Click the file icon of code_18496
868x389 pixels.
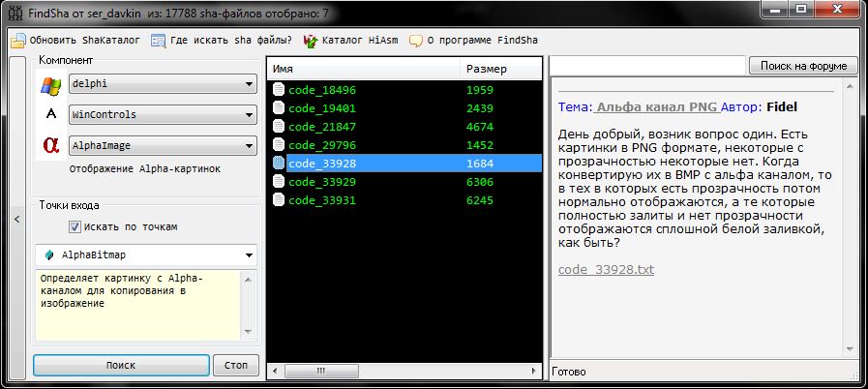[x=279, y=89]
